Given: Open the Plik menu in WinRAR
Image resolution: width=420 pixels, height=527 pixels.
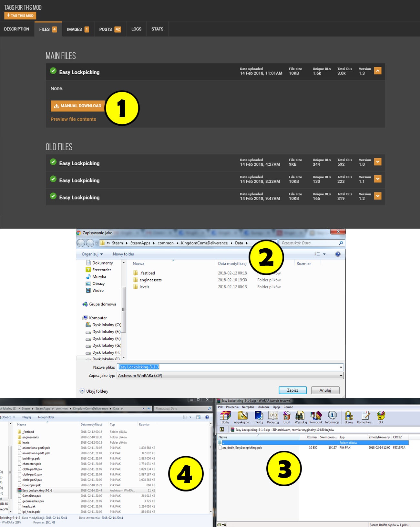Looking at the screenshot, I should pos(220,407).
